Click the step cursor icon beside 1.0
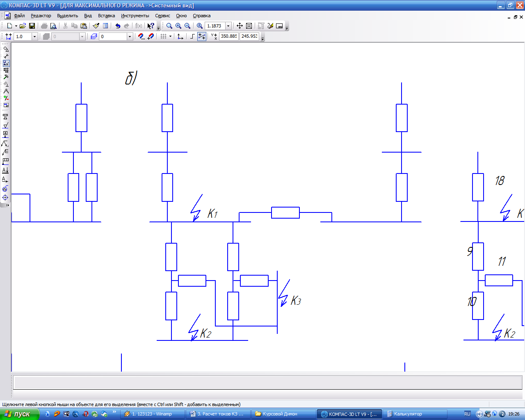 tap(8, 37)
